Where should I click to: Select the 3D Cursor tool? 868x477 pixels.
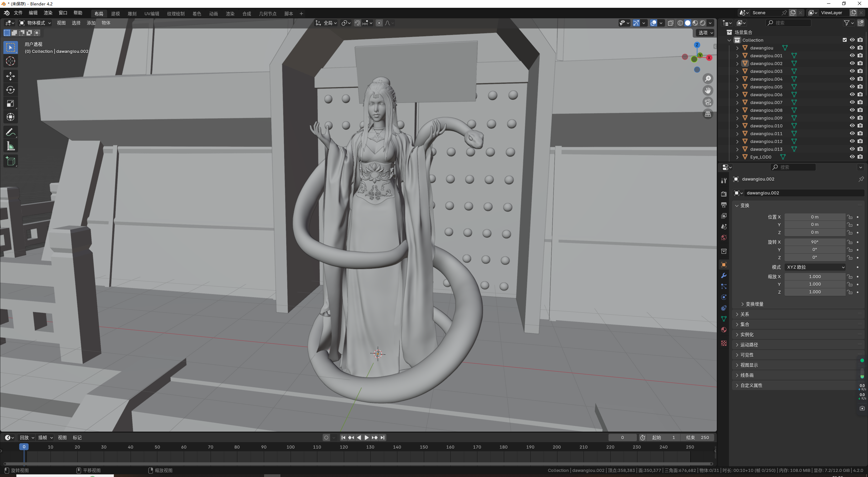(x=11, y=61)
